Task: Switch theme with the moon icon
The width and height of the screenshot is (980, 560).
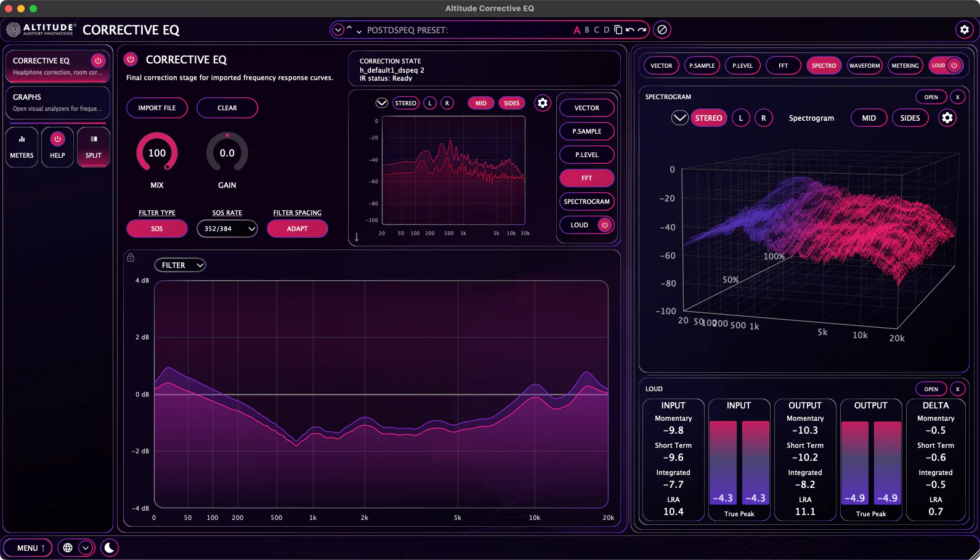Action: [110, 548]
